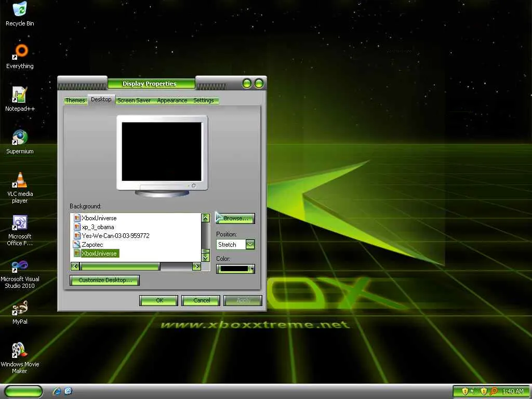Select the unhighlighted XboxUniverse list entry
Screen dimensions: 532x399
(x=99, y=218)
